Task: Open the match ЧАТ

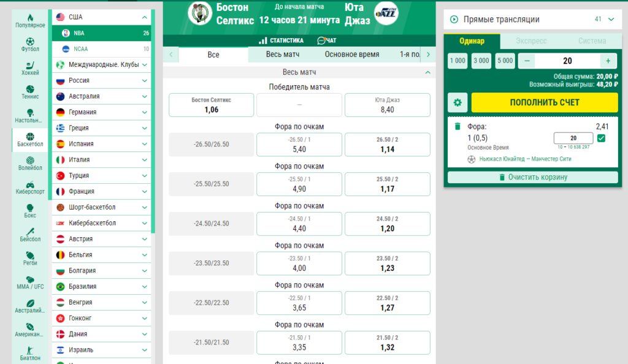Action: pyautogui.click(x=327, y=40)
